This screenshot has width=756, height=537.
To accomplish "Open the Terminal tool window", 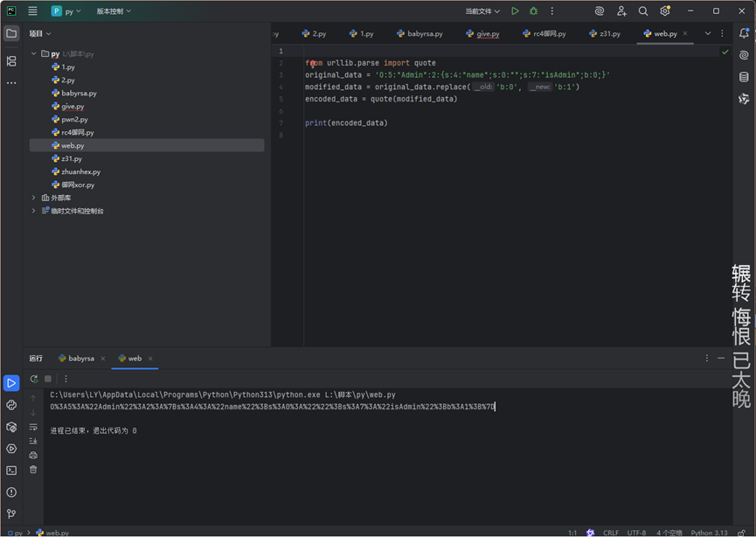I will (11, 471).
